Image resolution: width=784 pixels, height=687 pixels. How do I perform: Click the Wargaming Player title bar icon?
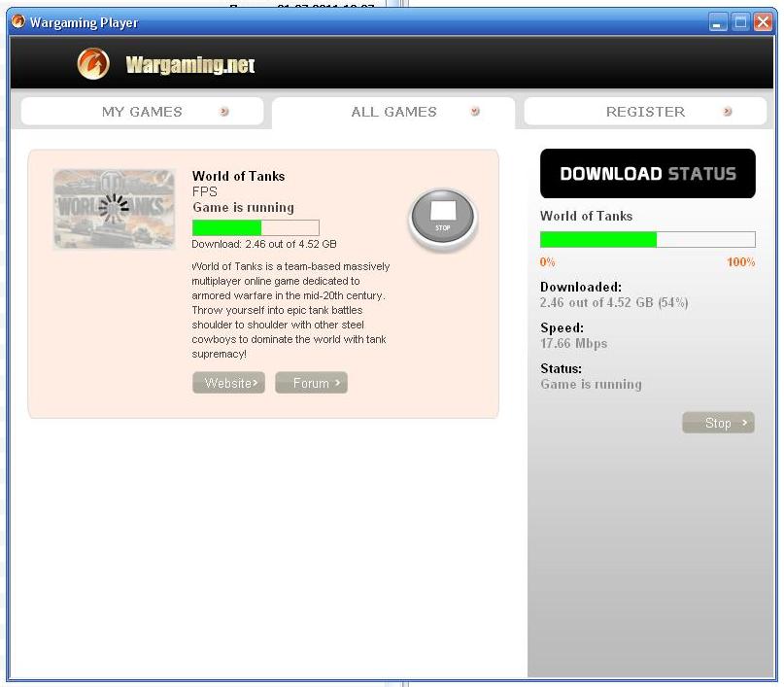coord(18,21)
